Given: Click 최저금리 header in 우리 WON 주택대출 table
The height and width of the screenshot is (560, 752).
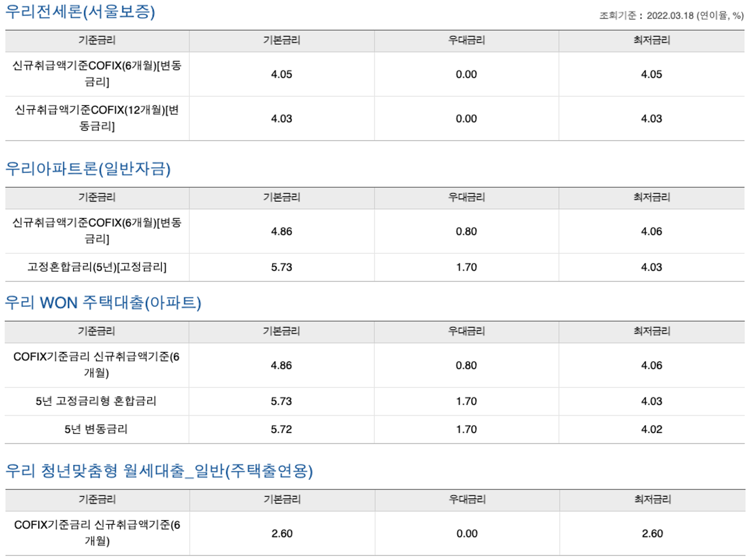Looking at the screenshot, I should [x=652, y=331].
